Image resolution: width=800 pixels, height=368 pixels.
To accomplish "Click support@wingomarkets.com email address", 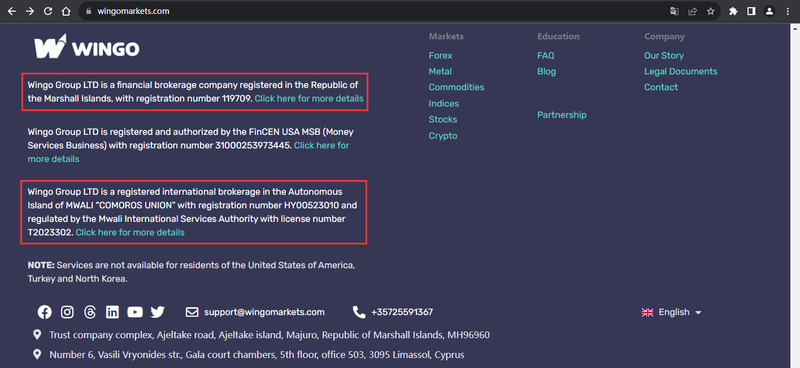I will (x=264, y=312).
